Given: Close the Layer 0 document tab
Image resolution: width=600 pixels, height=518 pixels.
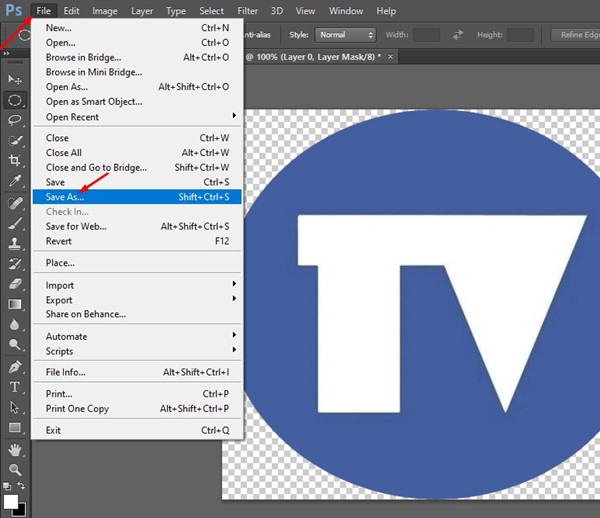Looking at the screenshot, I should 390,57.
